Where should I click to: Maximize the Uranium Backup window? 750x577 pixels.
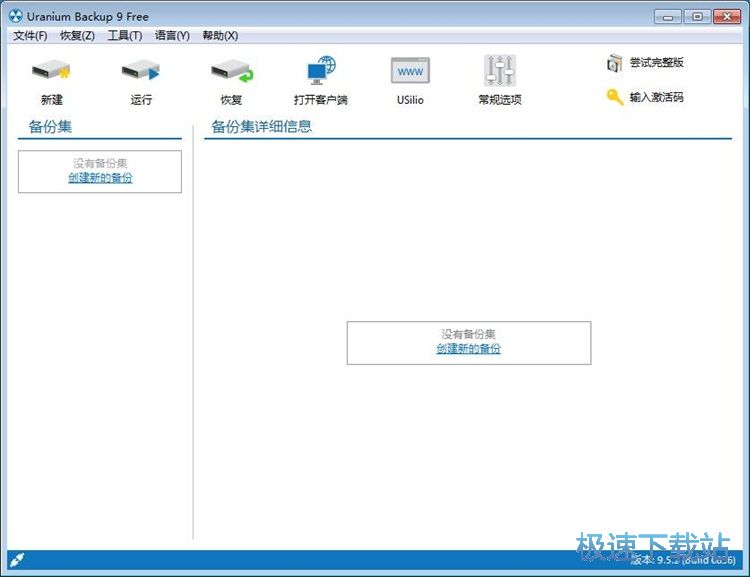(697, 17)
